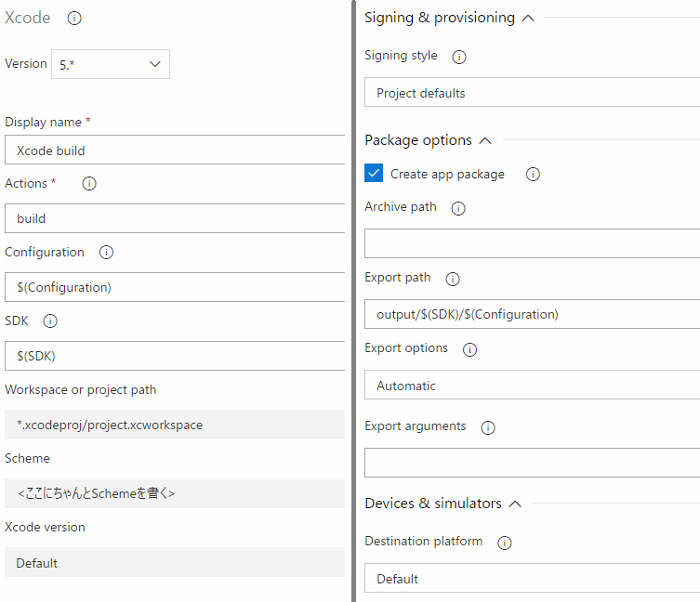Focus the empty Export arguments field
This screenshot has width=700, height=602.
[532, 463]
